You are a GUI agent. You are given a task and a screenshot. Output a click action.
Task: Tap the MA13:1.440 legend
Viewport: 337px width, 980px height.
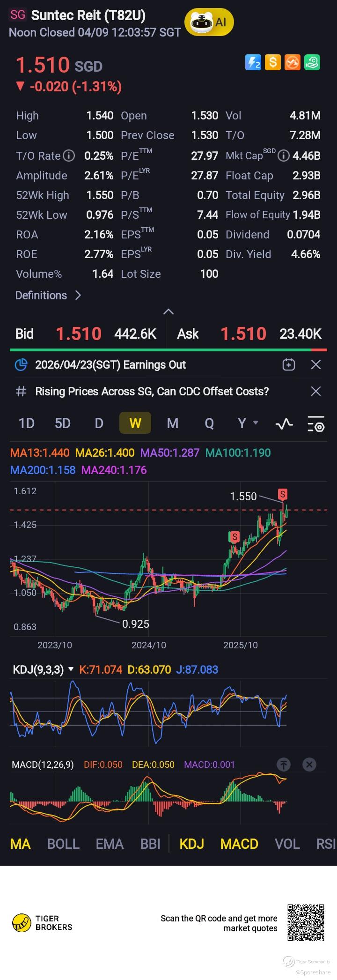click(x=40, y=453)
